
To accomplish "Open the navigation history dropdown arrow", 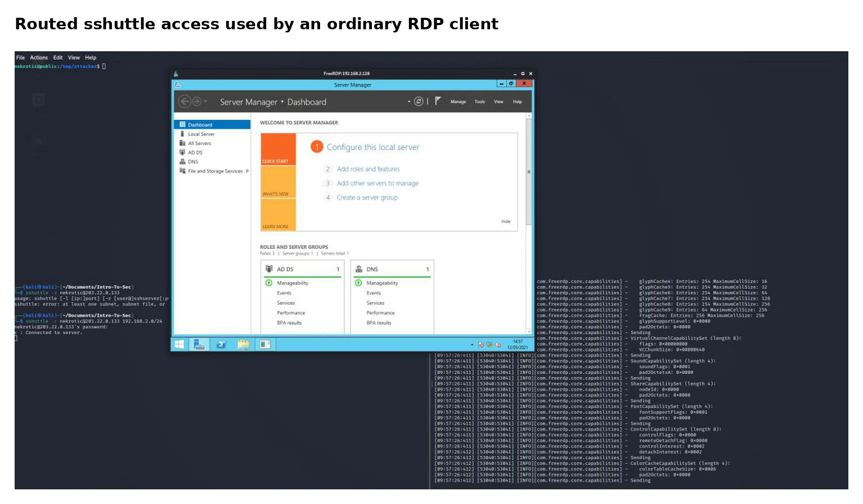I will point(205,101).
